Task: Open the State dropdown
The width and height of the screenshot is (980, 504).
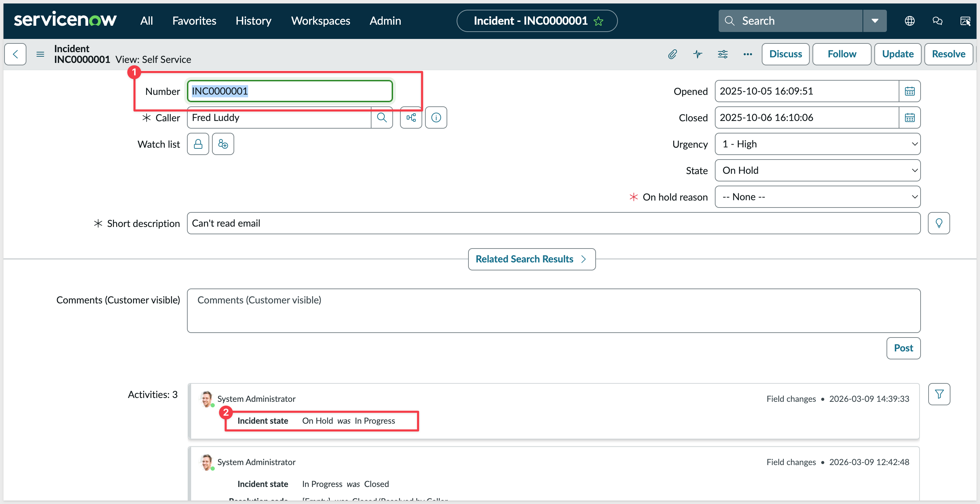Action: point(817,170)
